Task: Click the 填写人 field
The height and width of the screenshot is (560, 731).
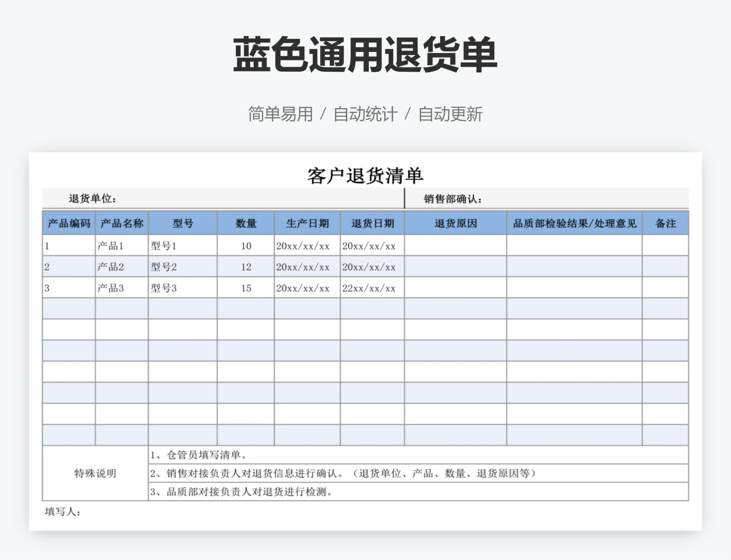Action: 63,512
